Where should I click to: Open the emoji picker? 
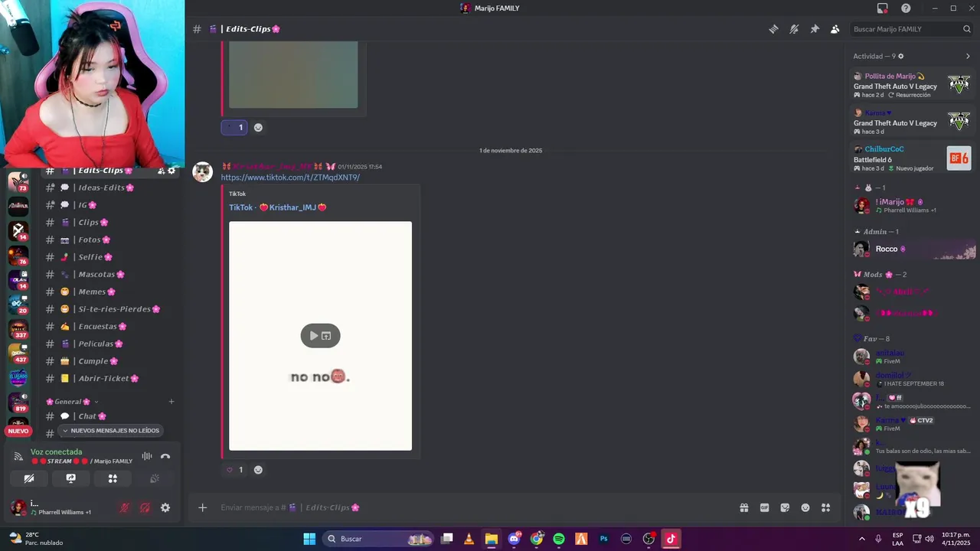805,507
